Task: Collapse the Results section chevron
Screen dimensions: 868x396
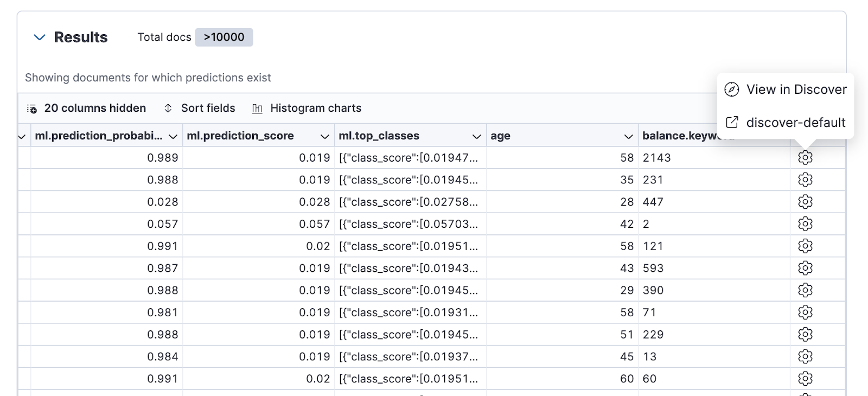Action: [x=39, y=37]
